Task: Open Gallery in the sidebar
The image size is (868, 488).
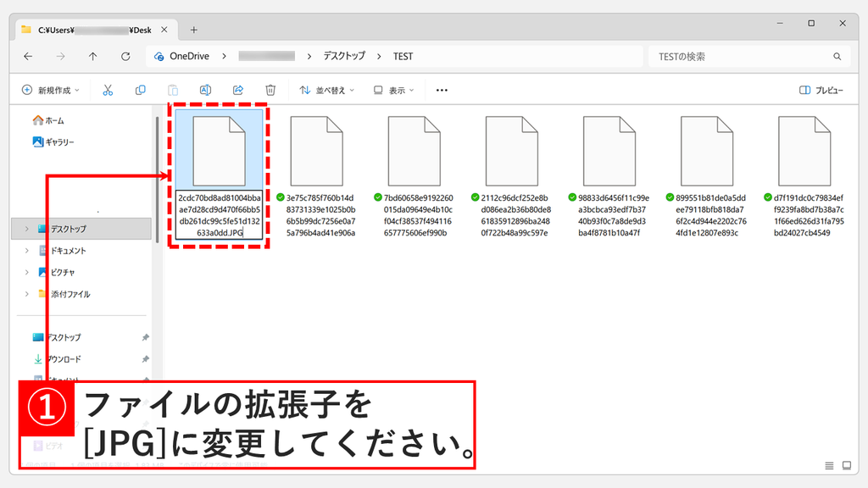Action: 53,142
